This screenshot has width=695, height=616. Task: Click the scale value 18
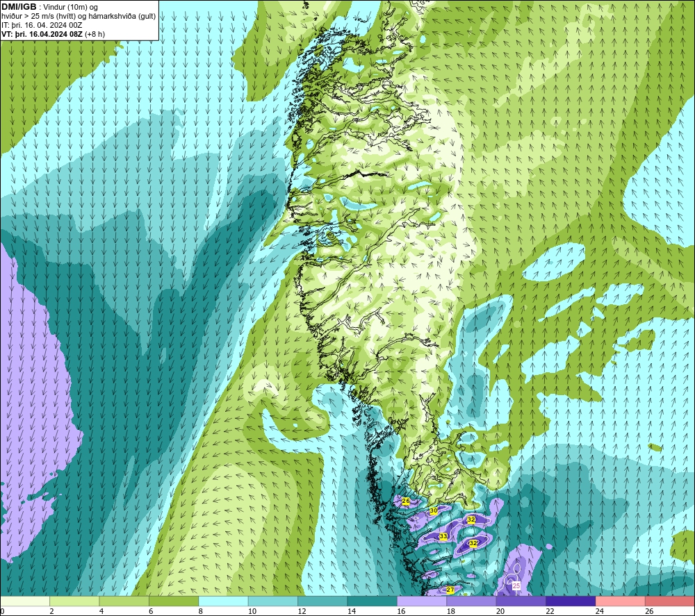(451, 611)
